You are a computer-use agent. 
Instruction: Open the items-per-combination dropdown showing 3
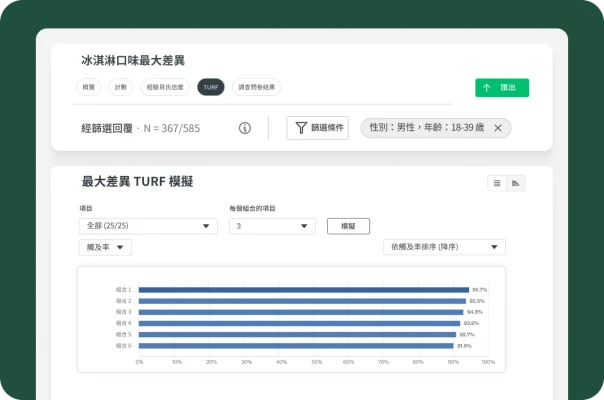(x=272, y=226)
